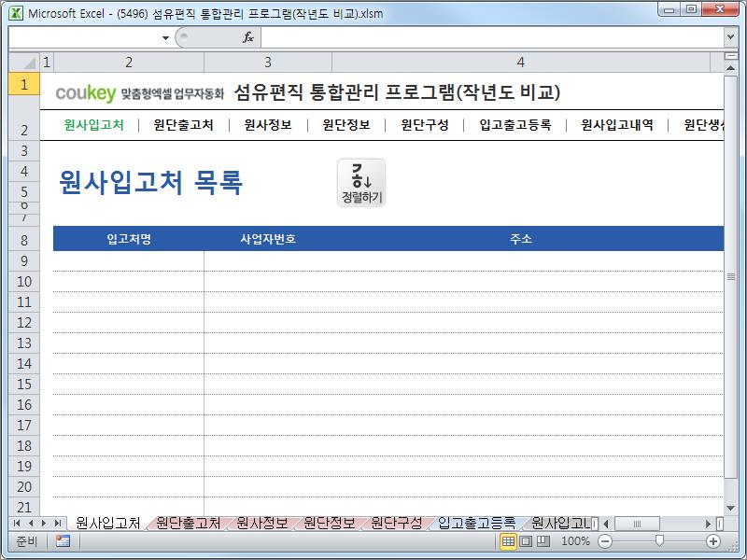
Task: Open 원사입고처 navigation link
Action: [94, 125]
